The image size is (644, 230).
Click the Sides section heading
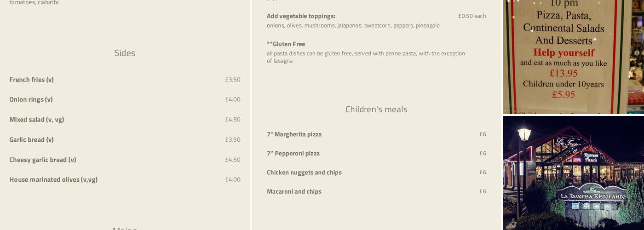point(125,53)
